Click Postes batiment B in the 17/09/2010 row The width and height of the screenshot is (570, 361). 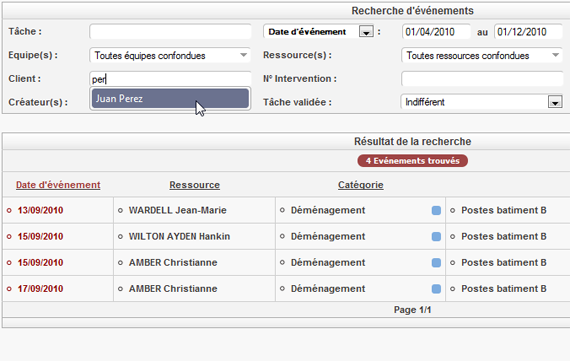(x=504, y=289)
